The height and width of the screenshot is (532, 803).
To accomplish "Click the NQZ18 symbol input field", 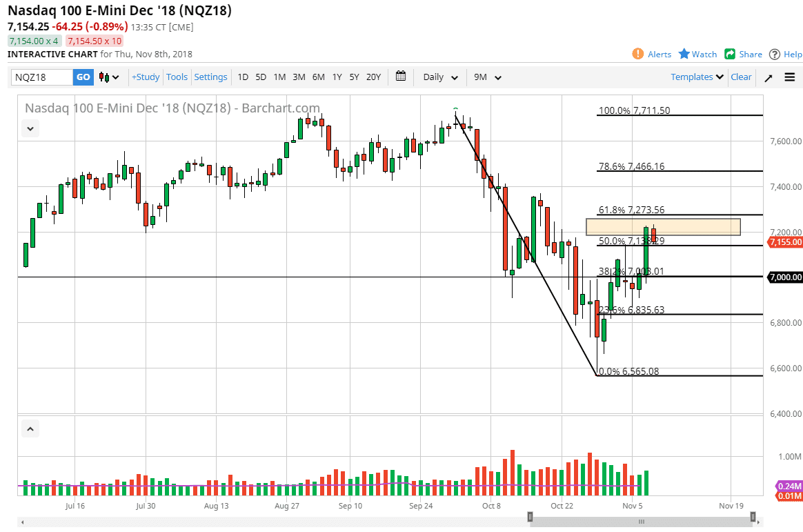I will (x=42, y=77).
